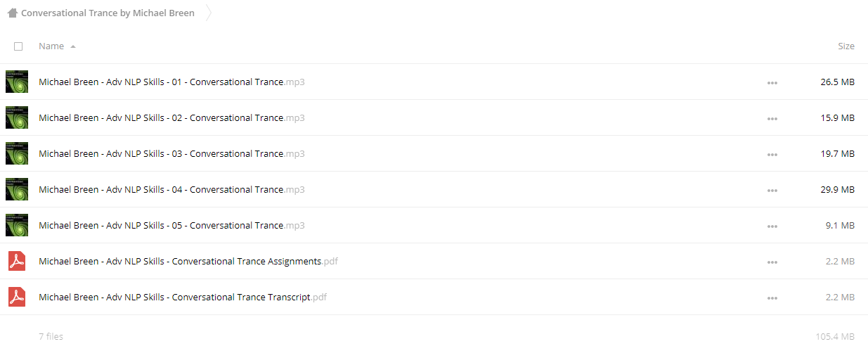Open the Conversational Trance Transcript.pdf file
The height and width of the screenshot is (358, 868).
(x=183, y=297)
